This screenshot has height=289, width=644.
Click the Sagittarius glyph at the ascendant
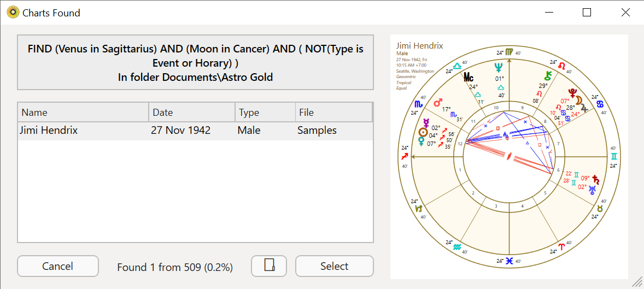click(x=405, y=156)
